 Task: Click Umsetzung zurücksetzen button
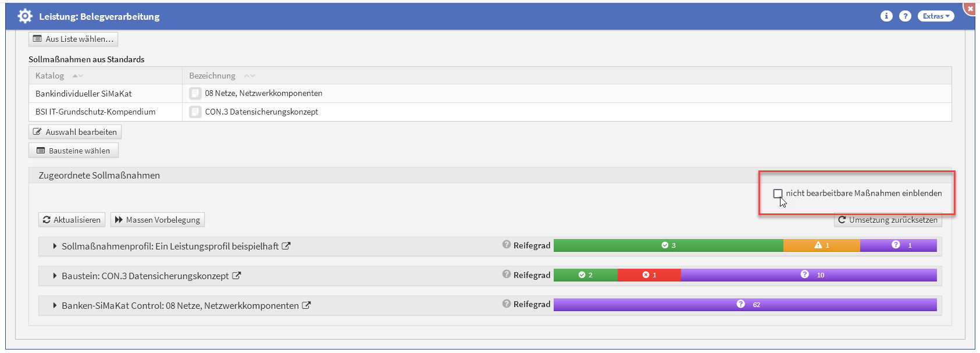(888, 220)
